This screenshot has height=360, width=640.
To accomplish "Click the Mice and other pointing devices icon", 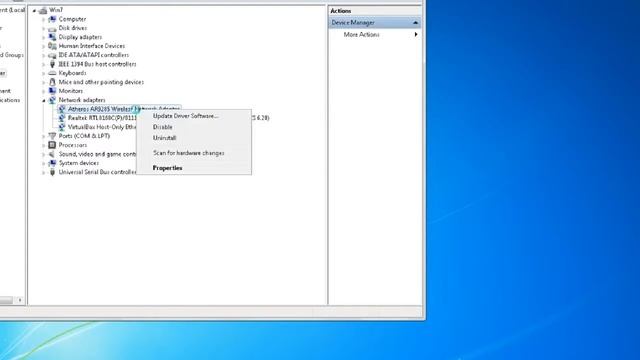I will [x=52, y=82].
